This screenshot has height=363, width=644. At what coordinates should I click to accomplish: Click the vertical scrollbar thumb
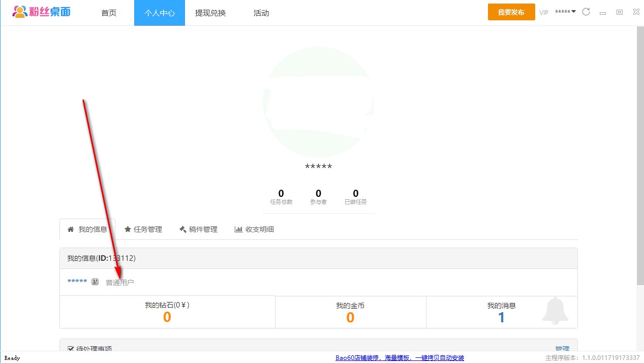point(640,153)
